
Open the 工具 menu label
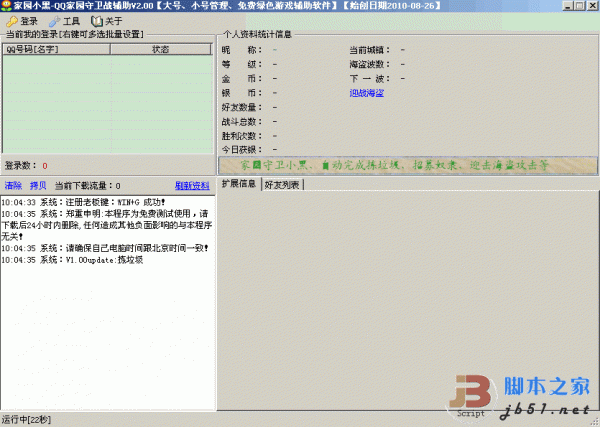coord(72,21)
